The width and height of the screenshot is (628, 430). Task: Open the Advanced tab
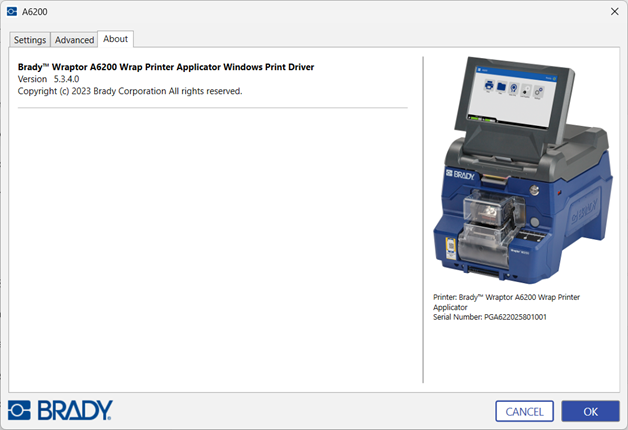coord(74,40)
